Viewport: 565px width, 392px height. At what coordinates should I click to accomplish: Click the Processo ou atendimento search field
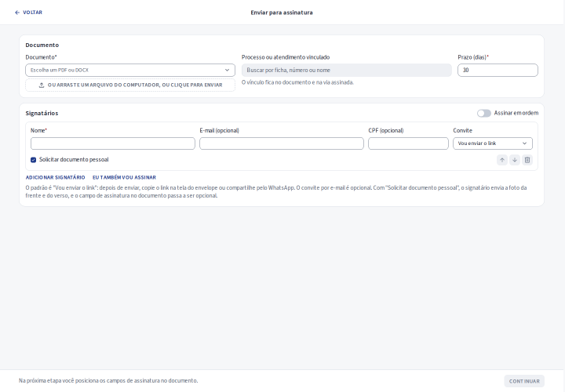(x=347, y=71)
